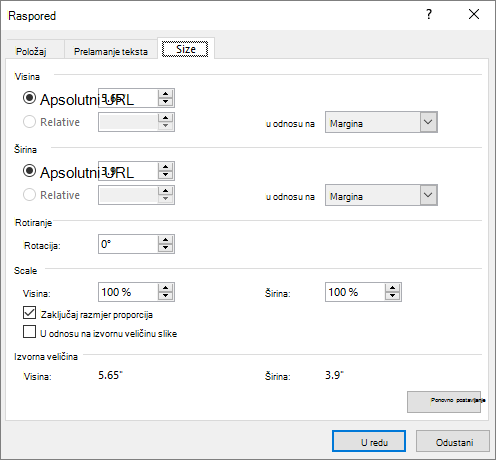Click the Rotacija input field
Screen dimensions: 496x460
(128, 244)
